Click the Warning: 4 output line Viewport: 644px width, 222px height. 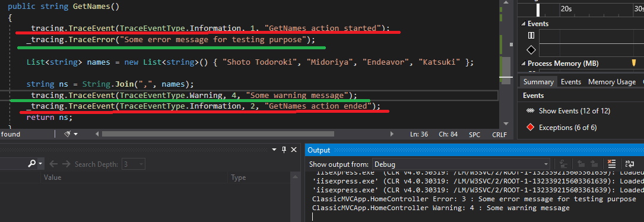pos(441,208)
